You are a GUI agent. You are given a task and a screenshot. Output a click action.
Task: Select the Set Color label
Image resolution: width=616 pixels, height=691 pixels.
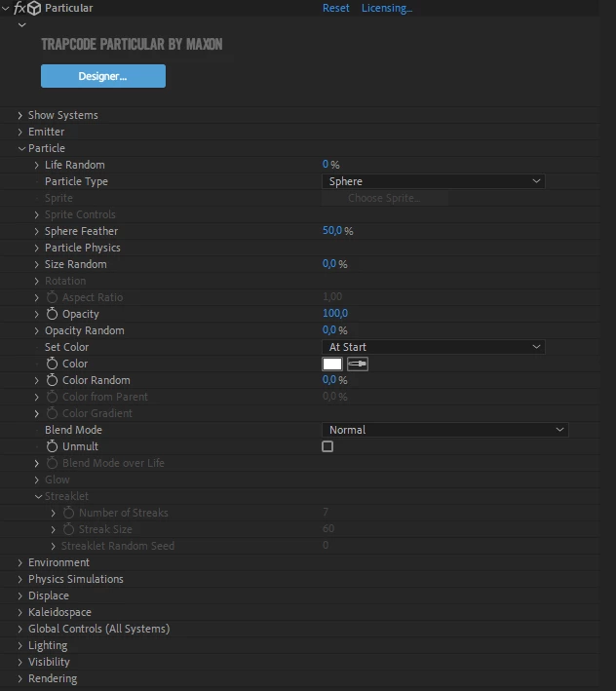click(66, 347)
